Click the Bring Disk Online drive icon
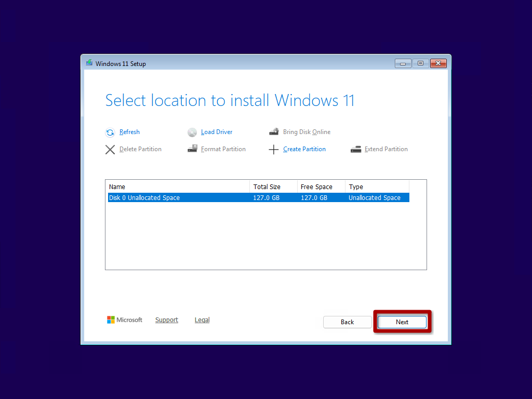 coord(274,131)
